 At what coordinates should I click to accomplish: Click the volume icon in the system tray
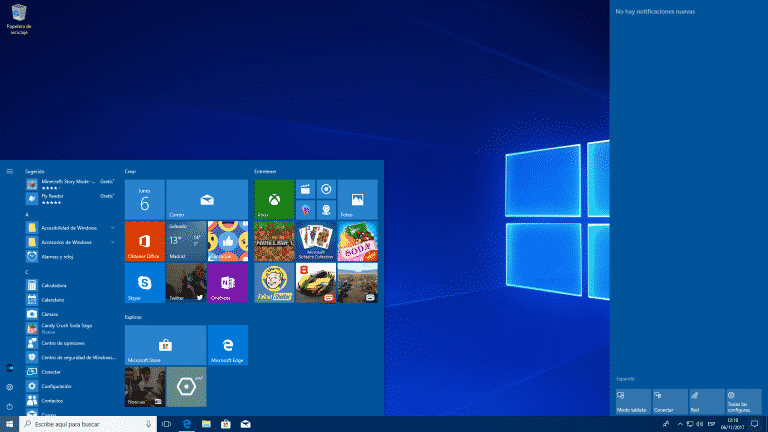[x=700, y=424]
